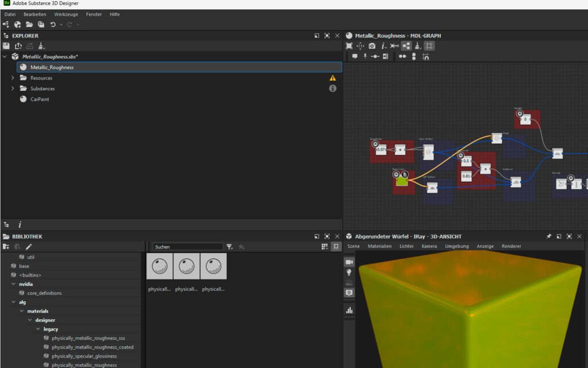Select 0.81 constant node in graph
Screen dimensions: 588x368
click(466, 176)
